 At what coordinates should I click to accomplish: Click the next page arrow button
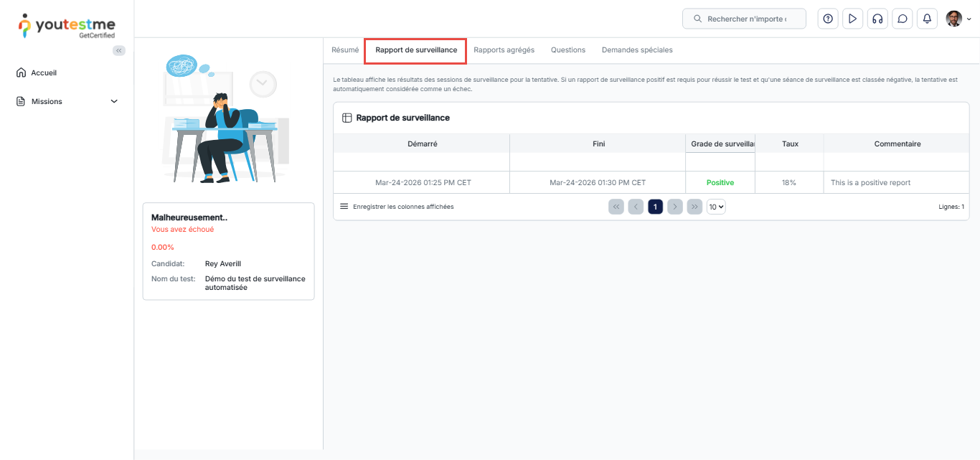[x=674, y=207]
